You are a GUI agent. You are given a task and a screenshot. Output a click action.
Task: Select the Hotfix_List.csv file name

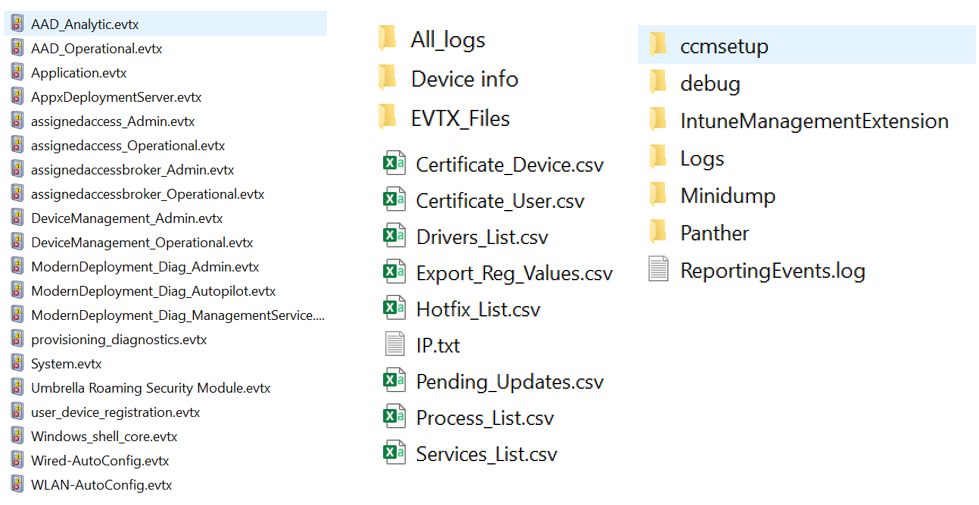tap(478, 310)
